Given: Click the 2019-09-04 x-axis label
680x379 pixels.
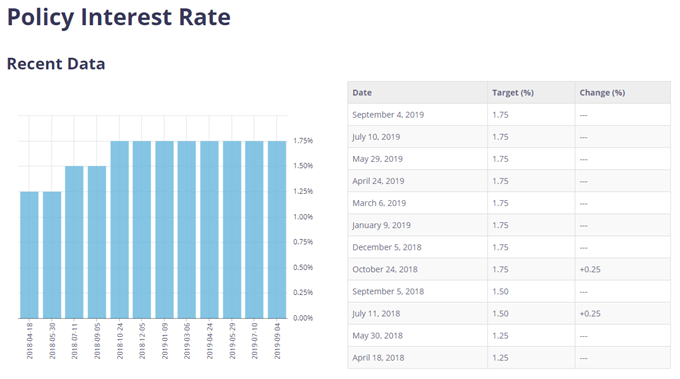Looking at the screenshot, I should point(277,341).
